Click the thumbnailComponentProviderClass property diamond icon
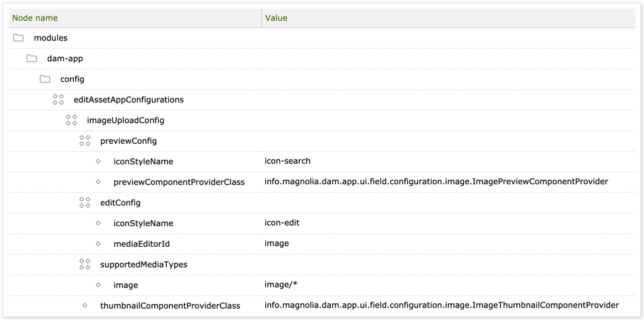 (85, 306)
